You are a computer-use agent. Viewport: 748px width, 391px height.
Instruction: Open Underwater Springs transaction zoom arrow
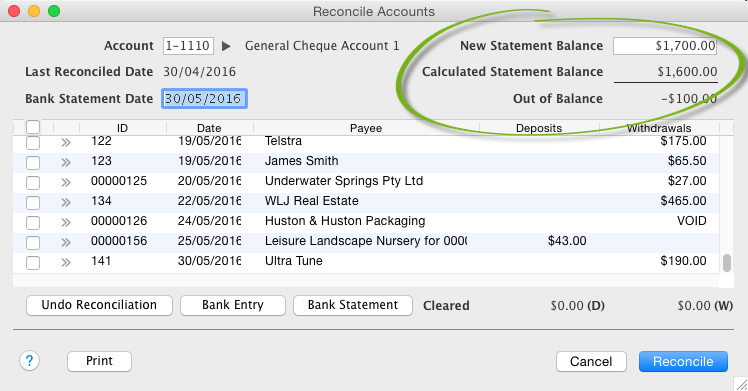66,182
